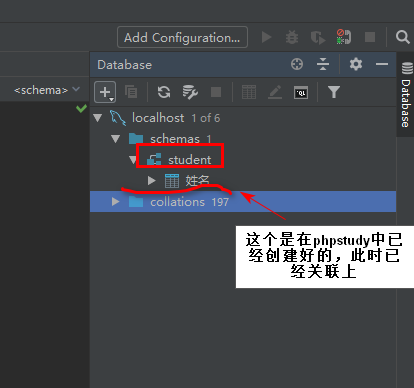This screenshot has height=388, width=414.
Task: Open the Add Configuration dialog
Action: tap(182, 37)
